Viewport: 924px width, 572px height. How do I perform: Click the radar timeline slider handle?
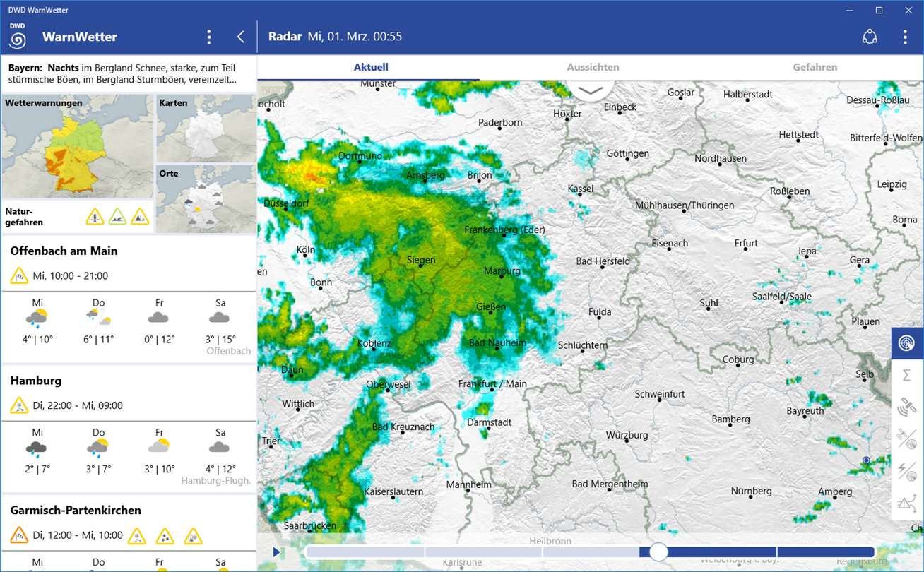click(x=658, y=552)
